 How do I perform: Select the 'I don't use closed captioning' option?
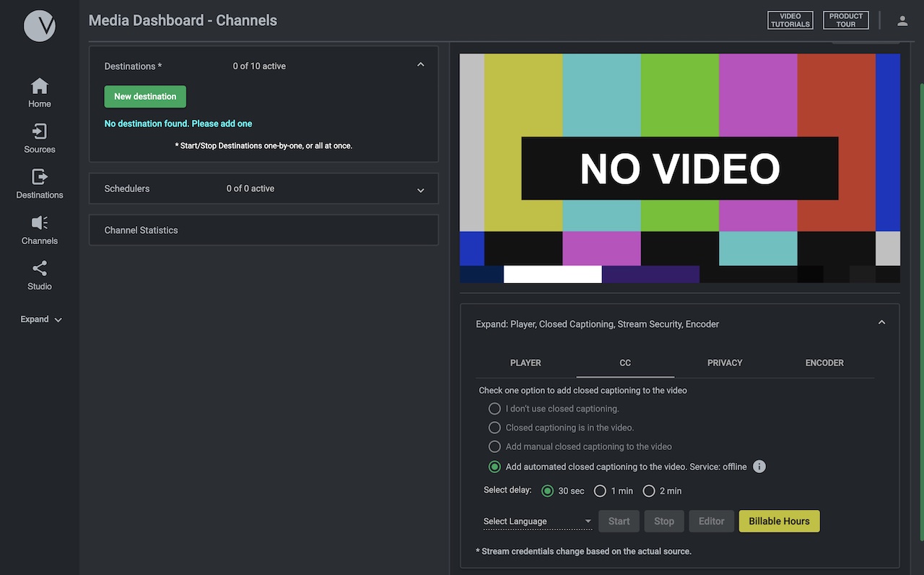[494, 408]
